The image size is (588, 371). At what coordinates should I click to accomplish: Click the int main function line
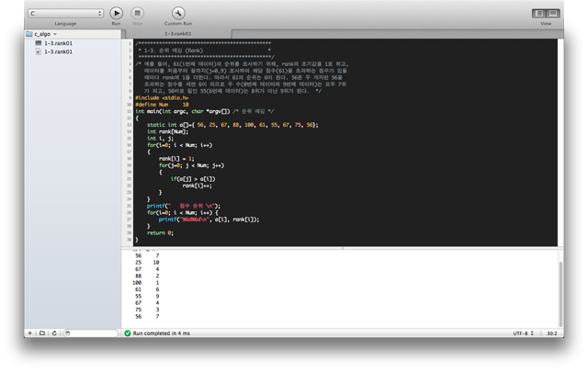pyautogui.click(x=204, y=111)
